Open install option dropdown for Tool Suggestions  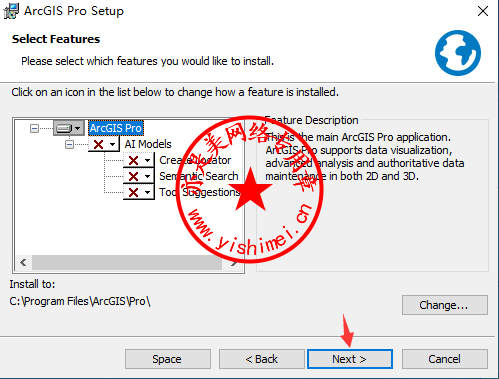[139, 192]
